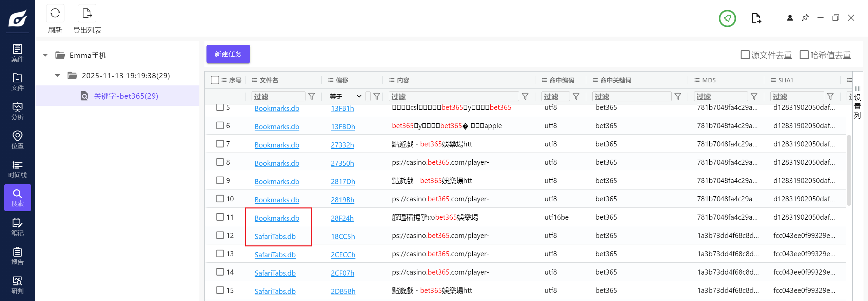Open the Location (位置) sidebar icon
Viewport: 868px width, 301px height.
coord(17,140)
